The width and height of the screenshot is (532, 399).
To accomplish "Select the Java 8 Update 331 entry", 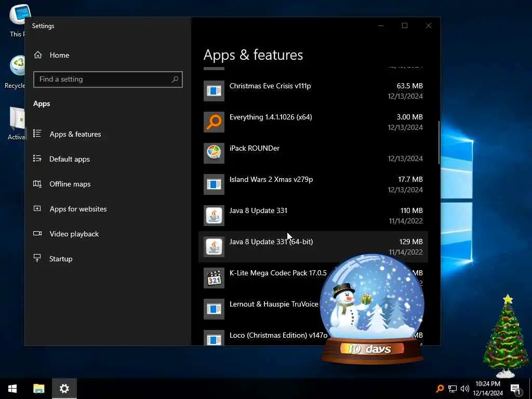I will tap(313, 216).
